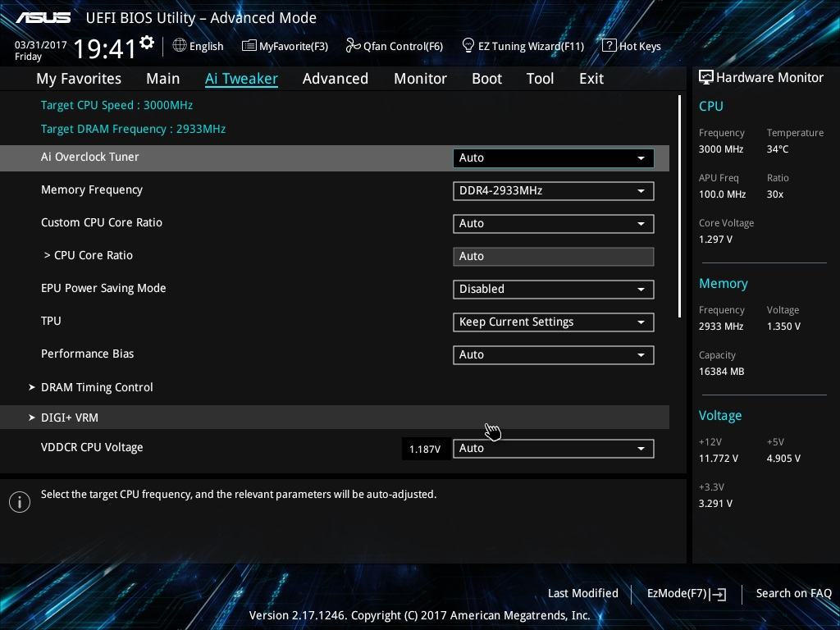
Task: Click the Hot Keys question mark icon
Action: point(609,46)
